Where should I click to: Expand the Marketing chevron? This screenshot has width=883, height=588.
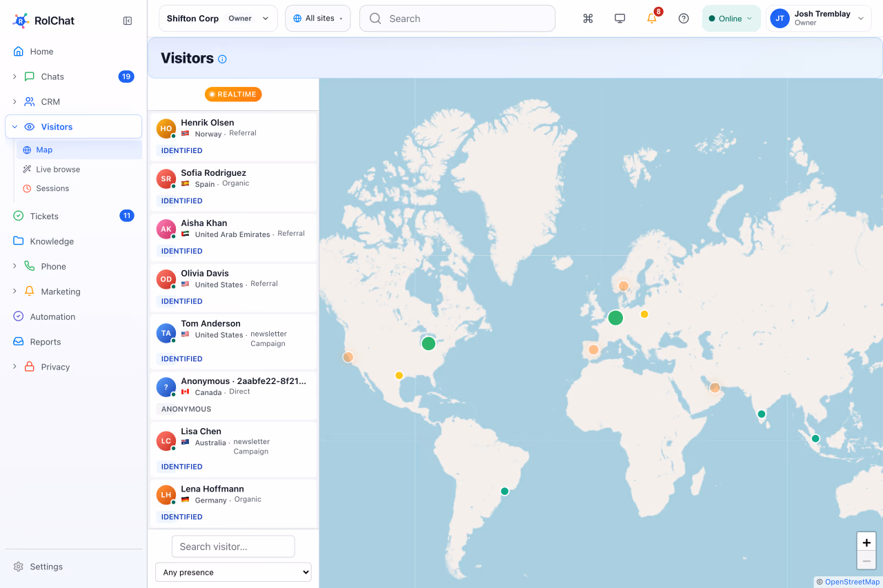tap(14, 292)
